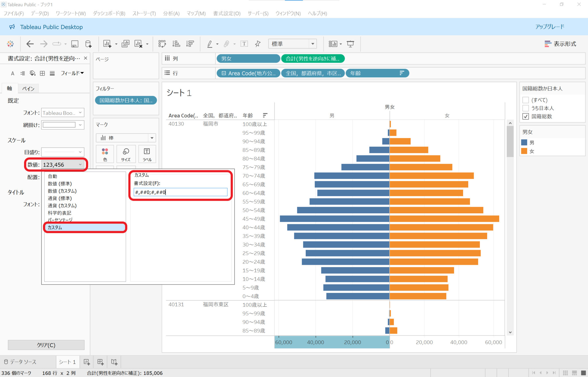Click New Story tab icon at bottom
The width and height of the screenshot is (588, 377).
(x=114, y=362)
